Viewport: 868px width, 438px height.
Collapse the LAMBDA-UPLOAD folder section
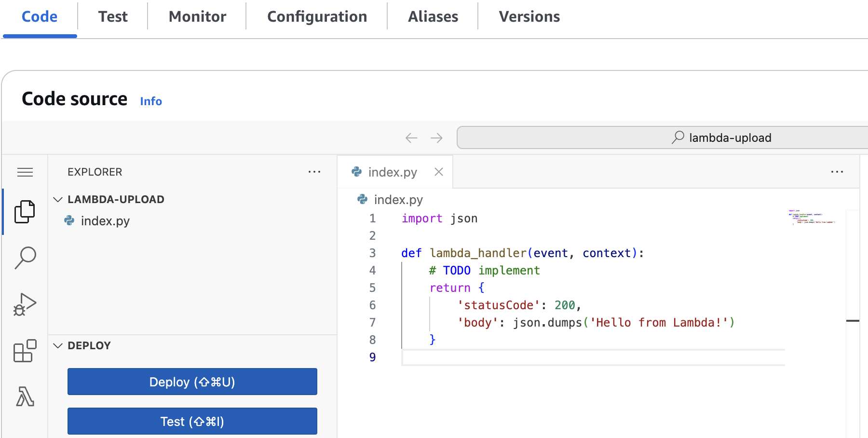[x=58, y=199]
